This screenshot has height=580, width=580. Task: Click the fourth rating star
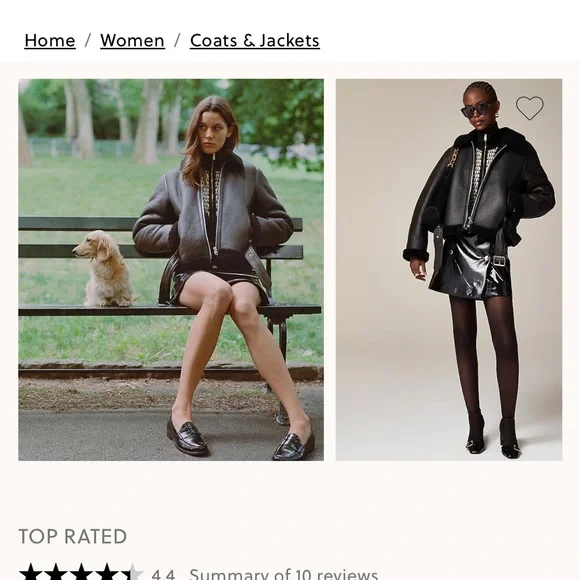pyautogui.click(x=107, y=573)
